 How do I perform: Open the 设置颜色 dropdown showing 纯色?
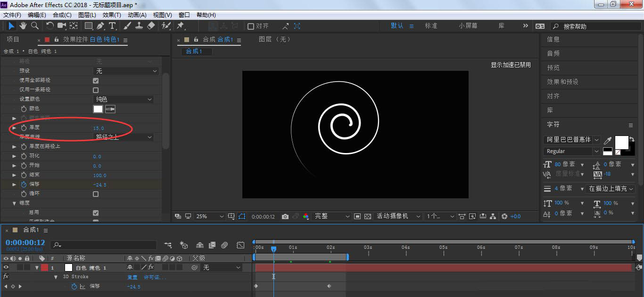pyautogui.click(x=124, y=99)
